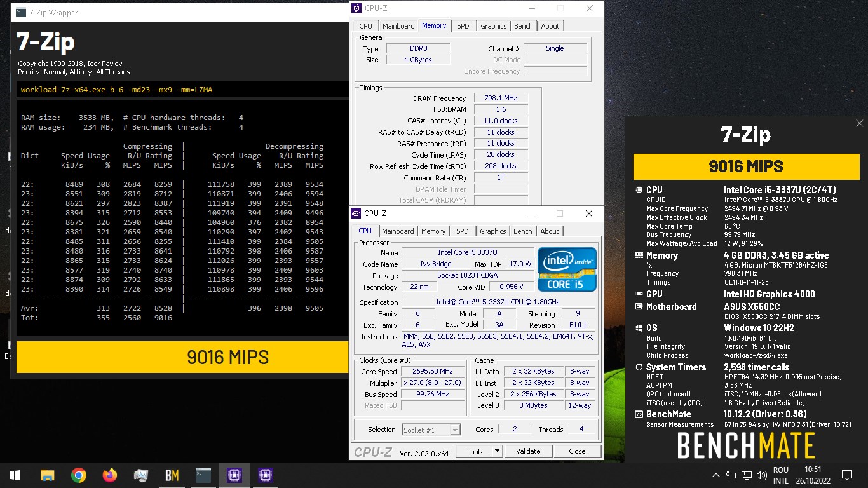Click the DRAM Frequency field 798.1 MHz
The width and height of the screenshot is (868, 488).
501,98
